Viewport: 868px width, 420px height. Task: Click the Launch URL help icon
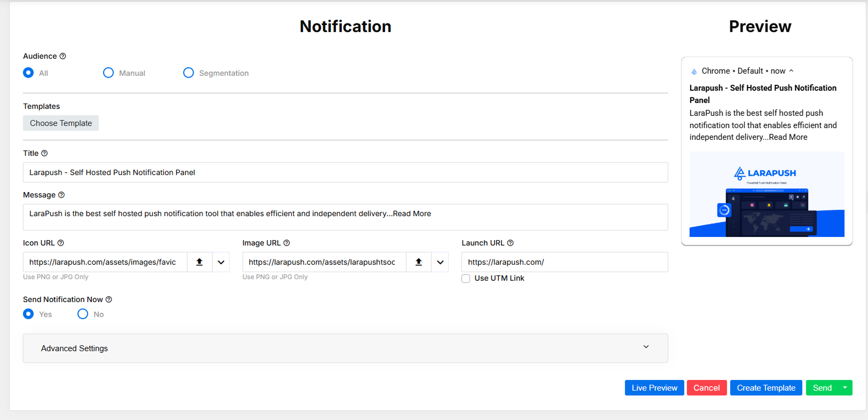510,243
